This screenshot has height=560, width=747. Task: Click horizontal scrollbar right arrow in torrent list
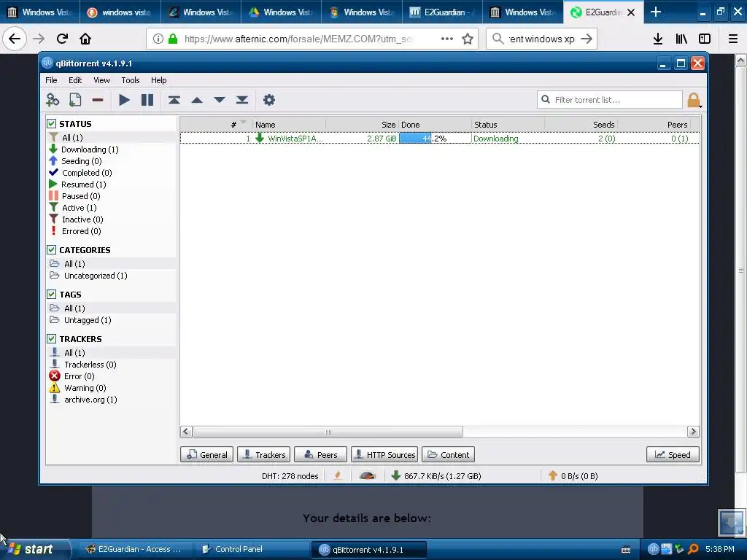tap(693, 432)
